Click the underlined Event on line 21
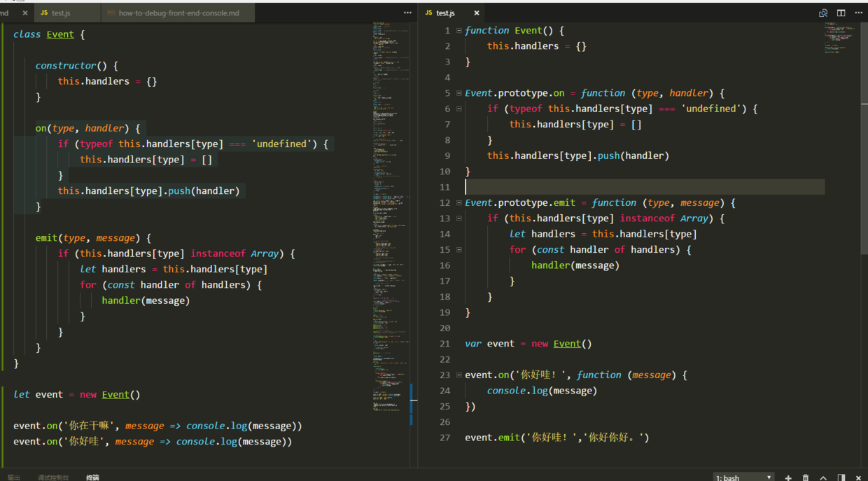868x481 pixels. click(567, 343)
